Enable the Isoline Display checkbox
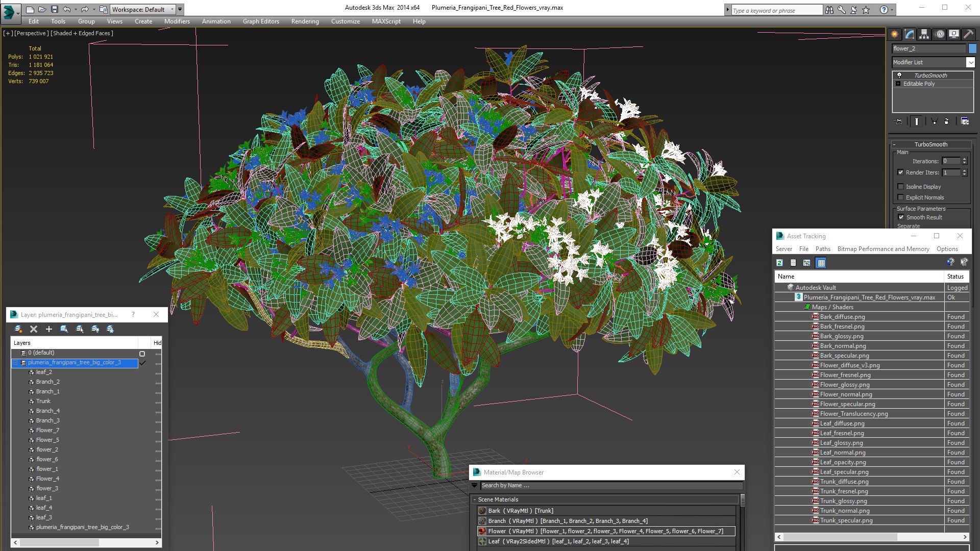 (900, 187)
